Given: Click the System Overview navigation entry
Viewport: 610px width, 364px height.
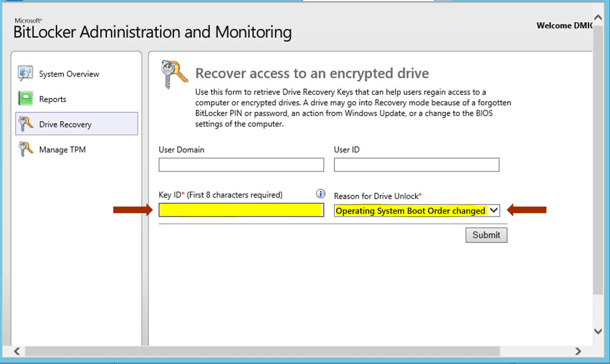Looking at the screenshot, I should pyautogui.click(x=69, y=73).
